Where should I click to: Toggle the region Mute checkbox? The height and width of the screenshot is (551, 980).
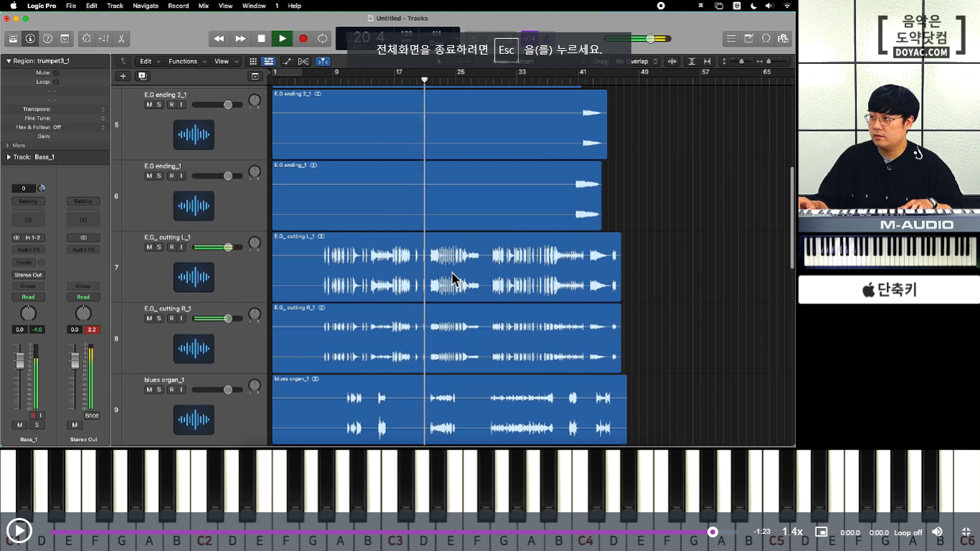(56, 72)
